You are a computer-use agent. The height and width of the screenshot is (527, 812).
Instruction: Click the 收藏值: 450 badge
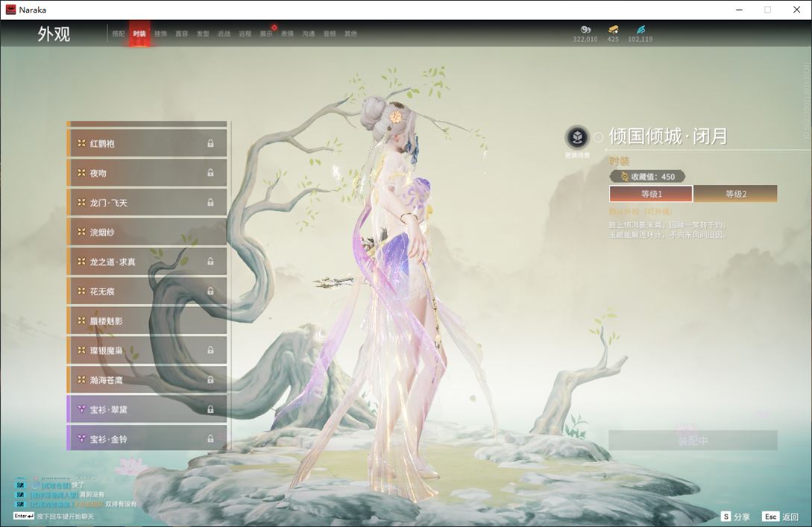tap(647, 177)
